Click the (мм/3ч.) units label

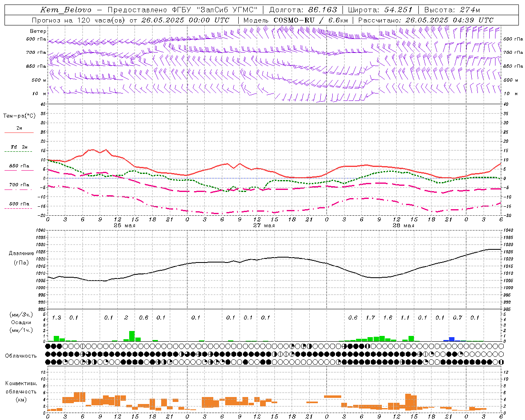pos(21,315)
